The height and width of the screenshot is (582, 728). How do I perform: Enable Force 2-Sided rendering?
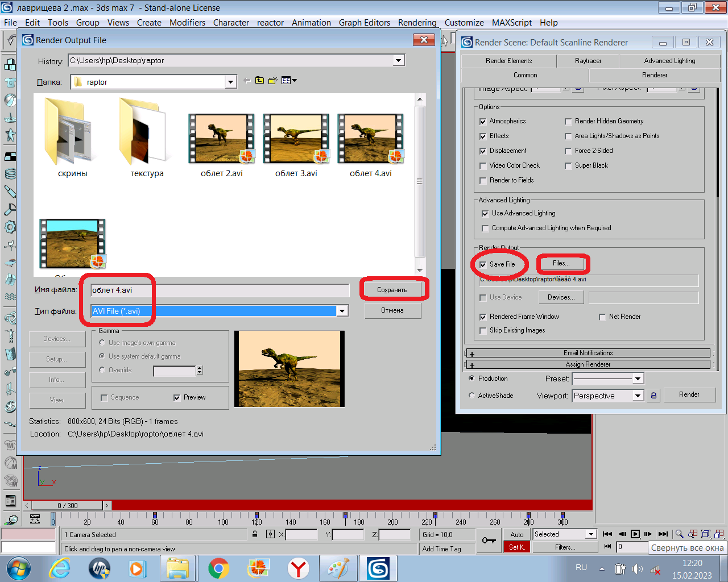click(568, 151)
